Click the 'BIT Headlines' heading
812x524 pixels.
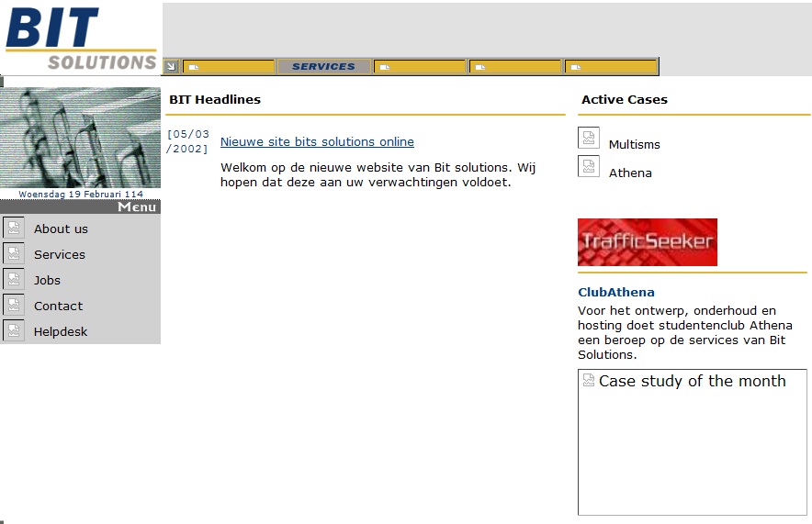coord(215,99)
